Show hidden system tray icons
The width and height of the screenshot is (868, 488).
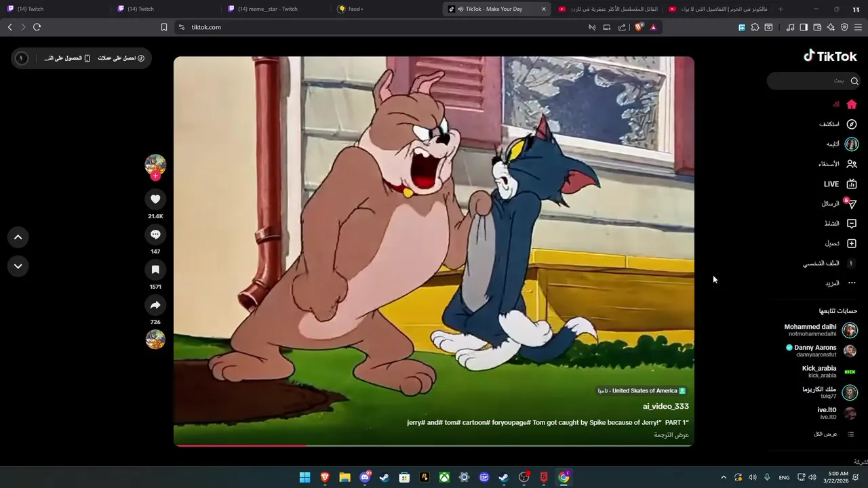coord(724,477)
